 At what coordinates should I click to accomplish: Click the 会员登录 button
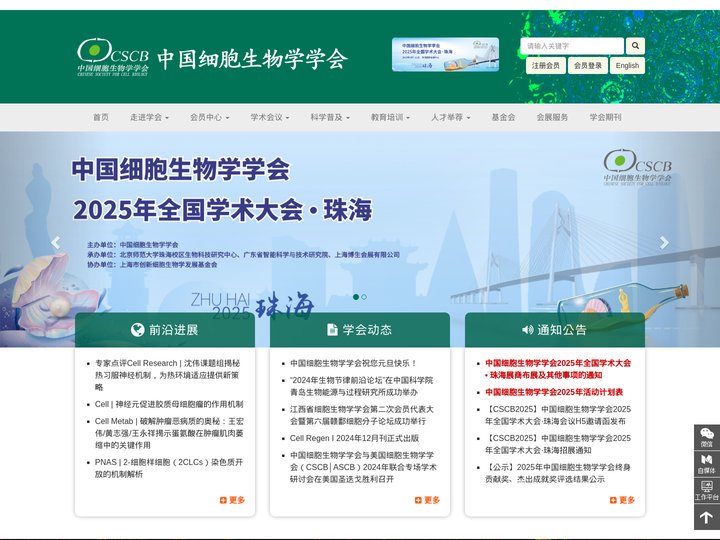click(x=588, y=66)
